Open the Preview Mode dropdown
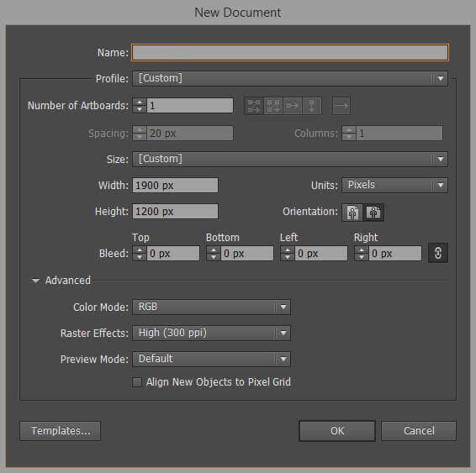476x473 pixels. pyautogui.click(x=212, y=359)
